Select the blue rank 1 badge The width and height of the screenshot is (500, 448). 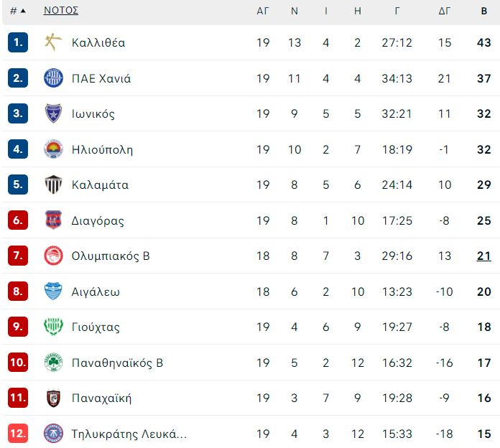(18, 42)
